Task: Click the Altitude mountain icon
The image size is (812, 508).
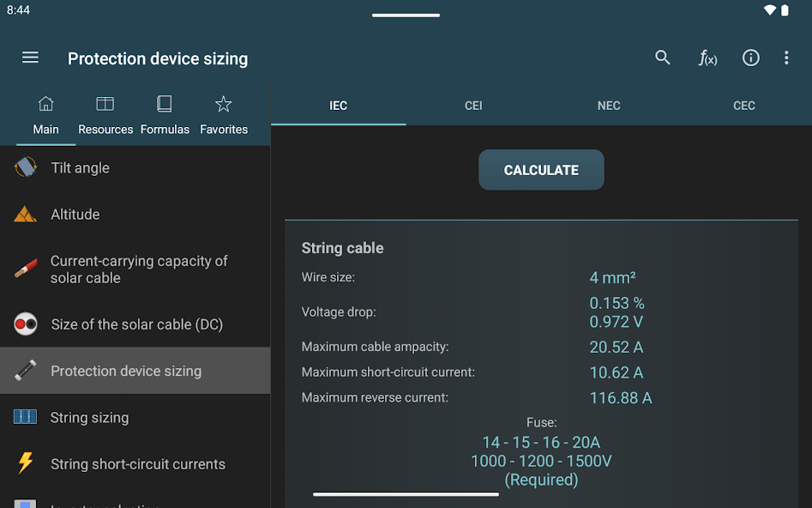Action: [x=26, y=214]
